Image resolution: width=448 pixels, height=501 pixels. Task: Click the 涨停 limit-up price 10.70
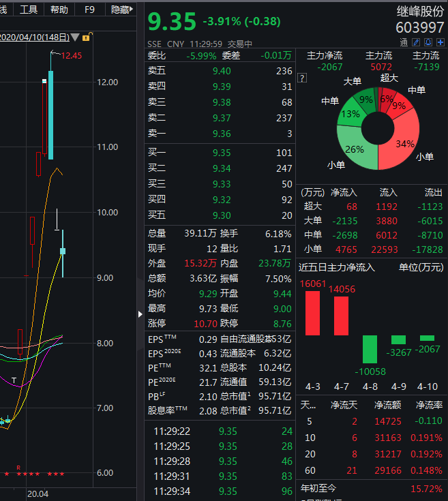pos(205,324)
